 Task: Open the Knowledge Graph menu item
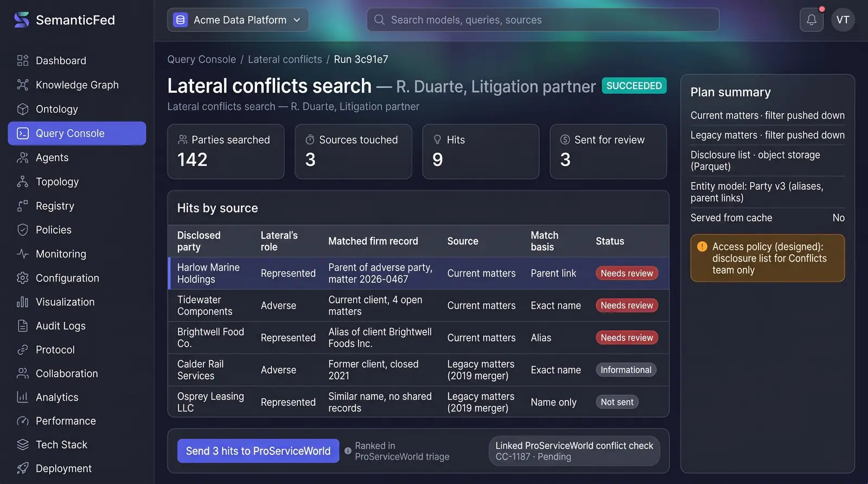(77, 85)
